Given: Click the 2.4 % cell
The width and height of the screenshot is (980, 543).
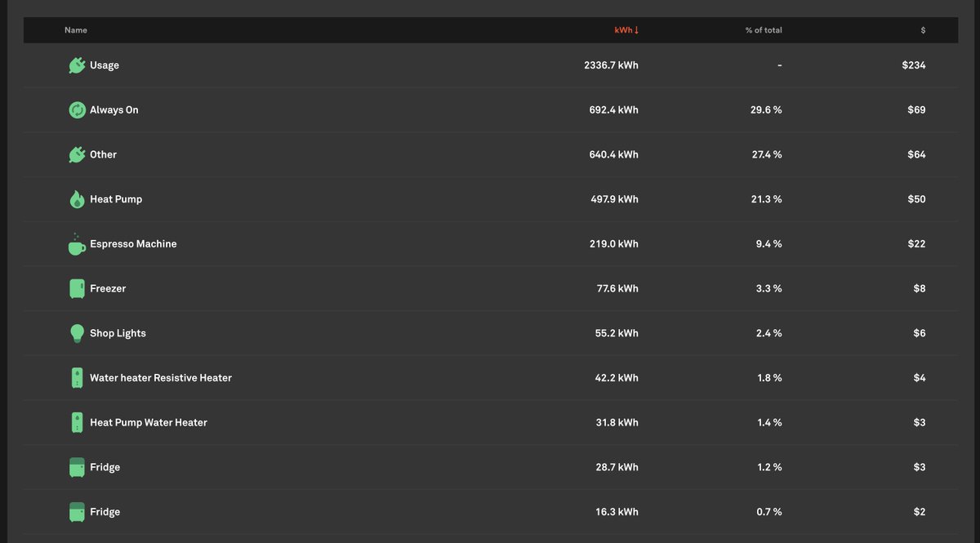Looking at the screenshot, I should pyautogui.click(x=769, y=333).
